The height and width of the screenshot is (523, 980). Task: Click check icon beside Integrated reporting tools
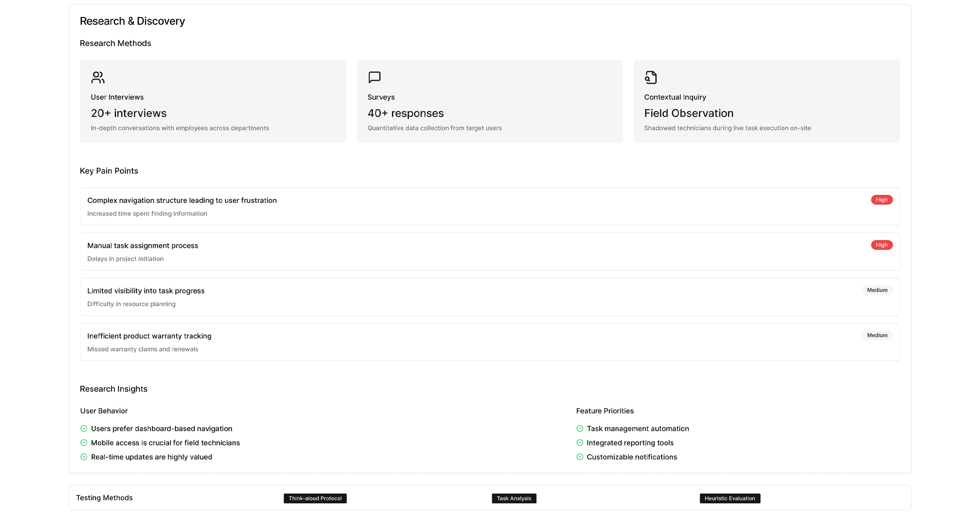tap(580, 443)
